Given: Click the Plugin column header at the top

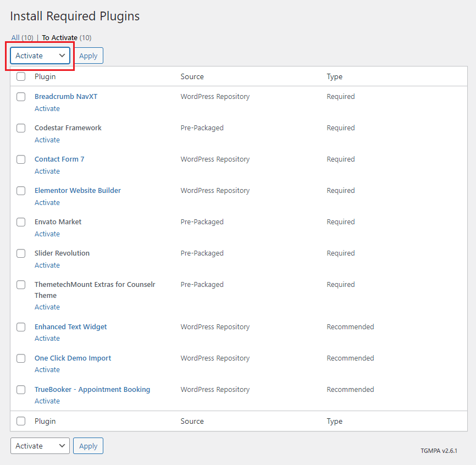Looking at the screenshot, I should tap(45, 76).
